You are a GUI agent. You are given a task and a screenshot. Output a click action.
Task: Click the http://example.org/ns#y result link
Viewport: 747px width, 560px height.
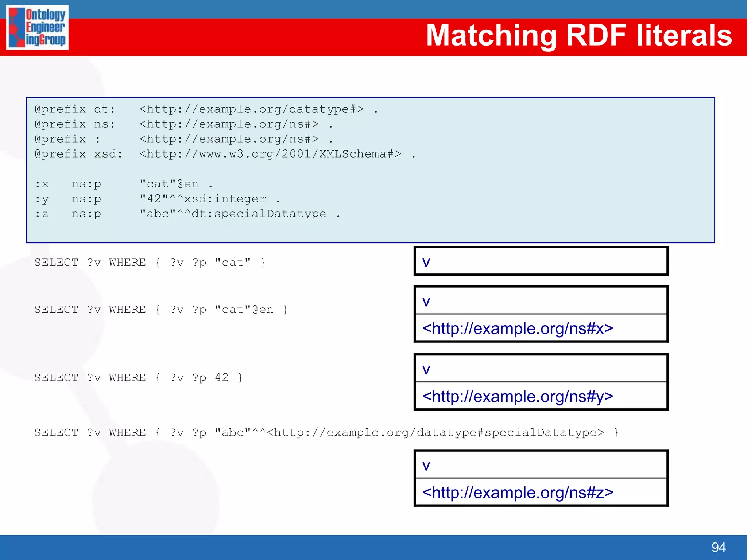point(517,396)
